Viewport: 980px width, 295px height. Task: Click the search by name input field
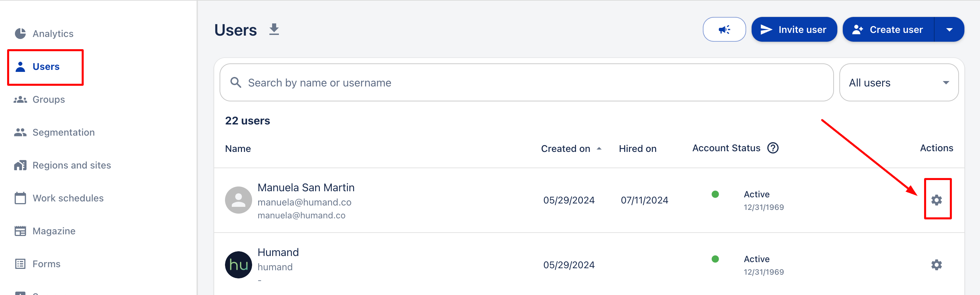click(533, 83)
